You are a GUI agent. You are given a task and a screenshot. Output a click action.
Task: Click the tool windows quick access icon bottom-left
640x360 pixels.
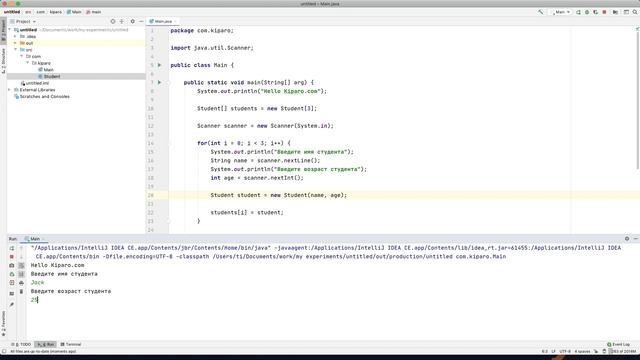[x=4, y=351]
